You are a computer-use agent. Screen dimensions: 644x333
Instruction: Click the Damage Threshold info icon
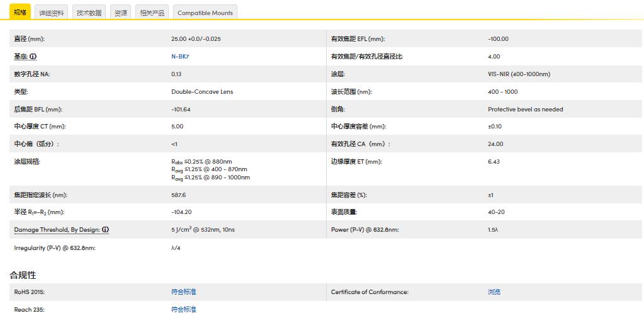coord(105,230)
